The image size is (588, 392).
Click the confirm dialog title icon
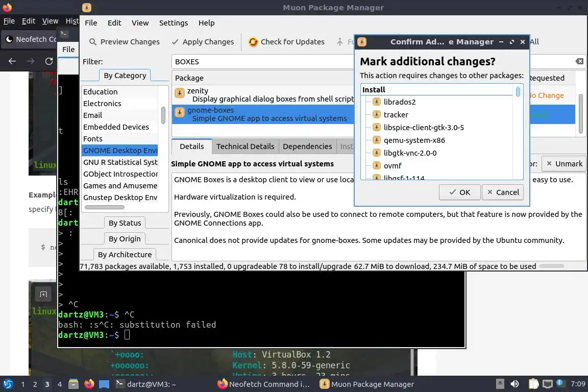point(362,42)
